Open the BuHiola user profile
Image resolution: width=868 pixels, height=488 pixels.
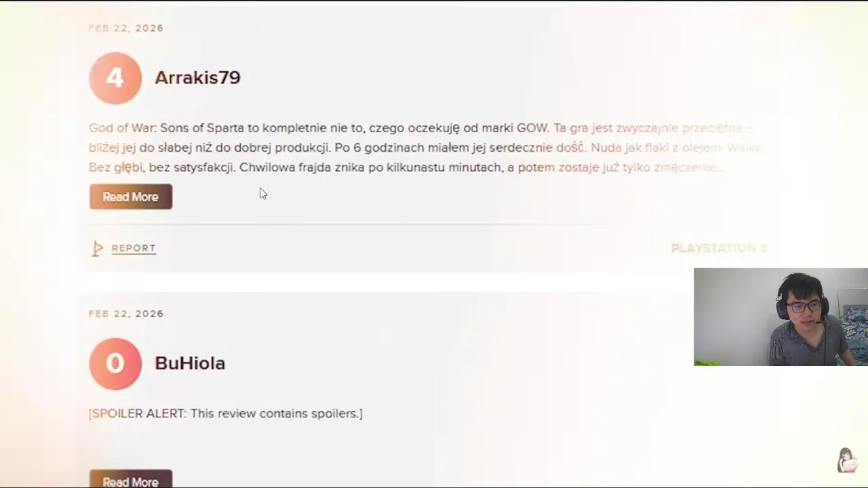(x=190, y=363)
